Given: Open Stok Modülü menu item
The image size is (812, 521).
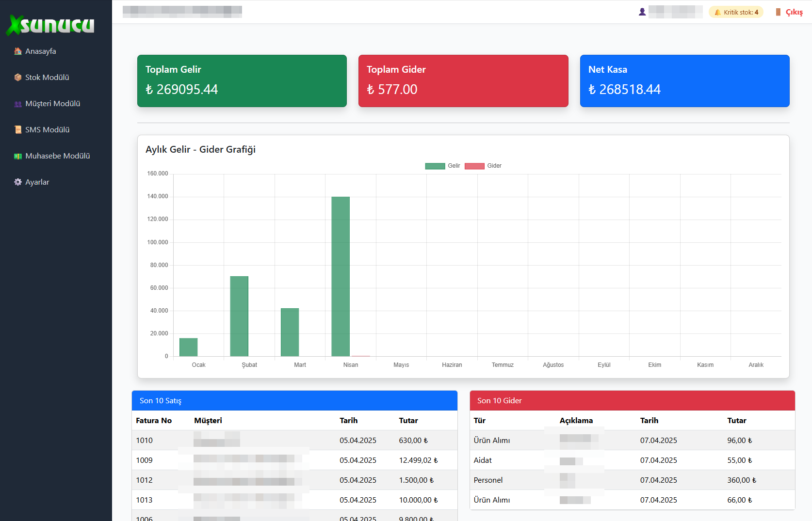Looking at the screenshot, I should (x=47, y=78).
